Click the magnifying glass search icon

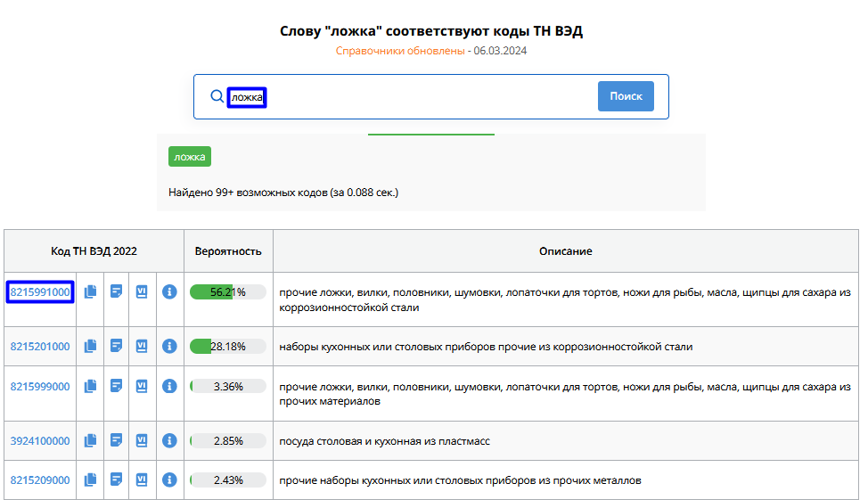pos(217,96)
